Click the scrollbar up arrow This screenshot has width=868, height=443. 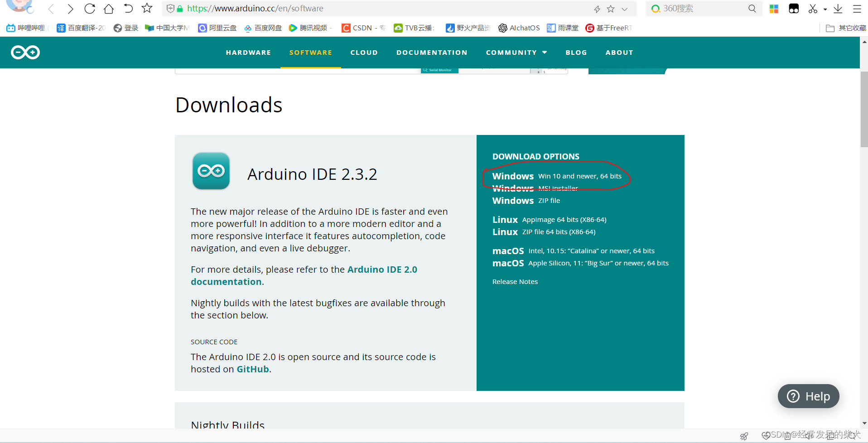pos(864,42)
